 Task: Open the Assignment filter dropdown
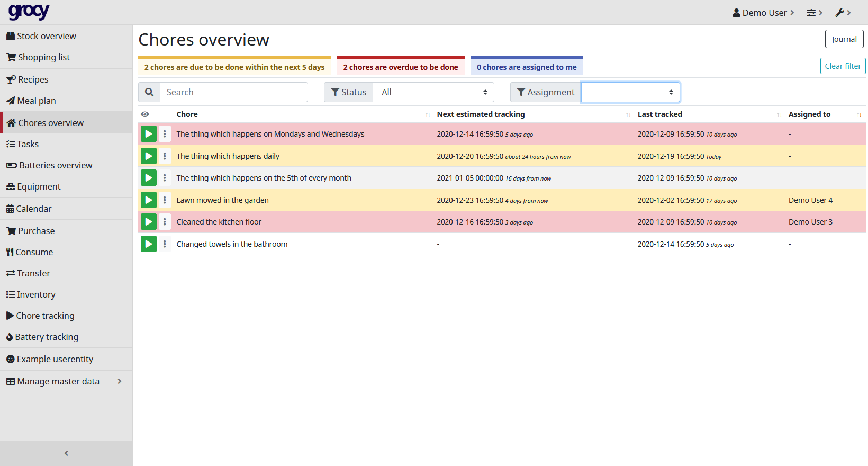(x=630, y=92)
